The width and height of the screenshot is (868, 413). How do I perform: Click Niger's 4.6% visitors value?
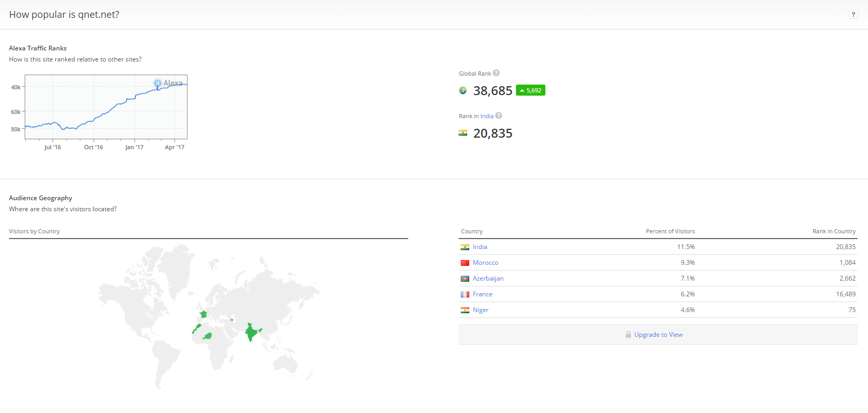coord(688,310)
